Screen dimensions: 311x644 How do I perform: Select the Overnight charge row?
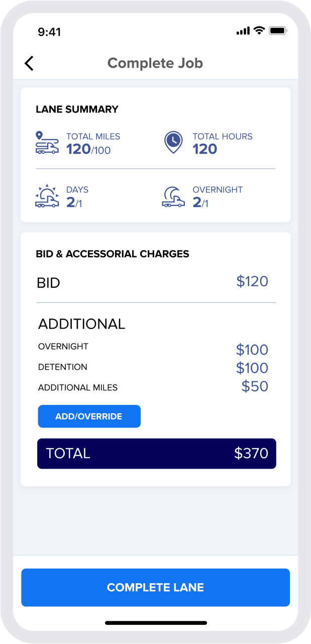[x=153, y=348]
